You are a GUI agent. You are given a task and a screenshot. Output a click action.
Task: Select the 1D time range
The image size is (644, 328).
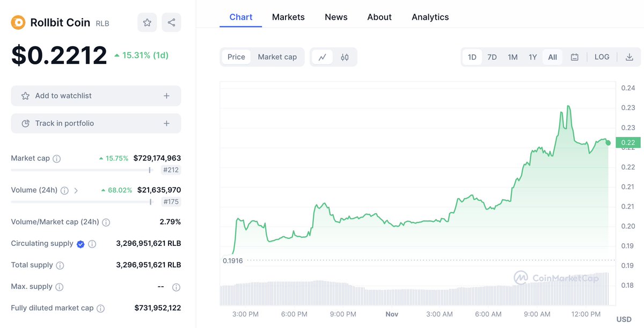pyautogui.click(x=472, y=57)
